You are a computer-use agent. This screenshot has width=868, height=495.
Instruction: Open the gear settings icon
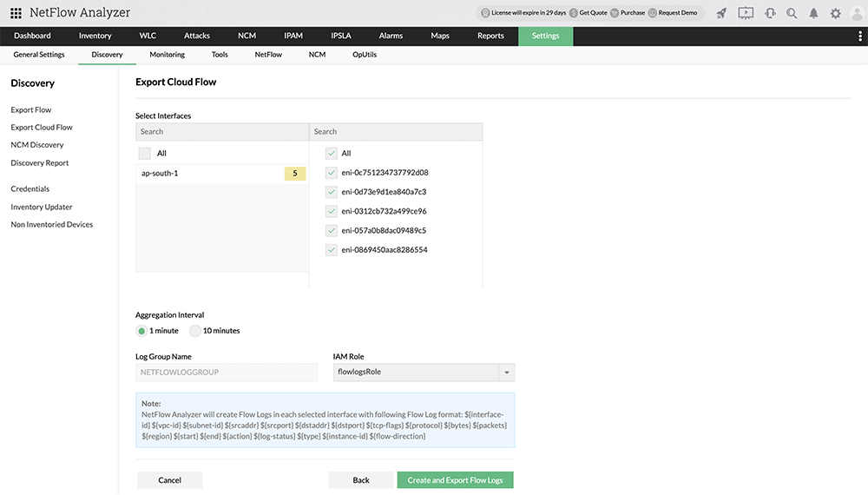click(x=836, y=13)
